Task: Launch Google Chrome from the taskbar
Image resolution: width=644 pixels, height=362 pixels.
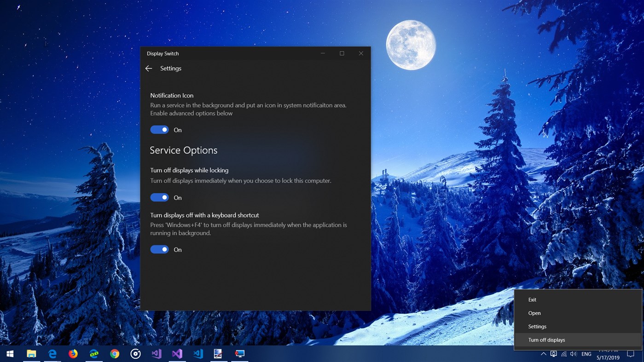Action: click(114, 354)
